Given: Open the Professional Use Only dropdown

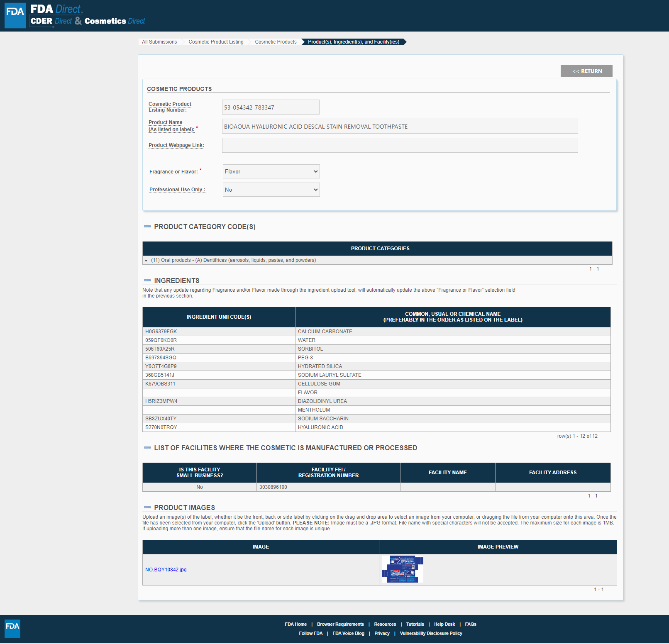Looking at the screenshot, I should (x=271, y=190).
